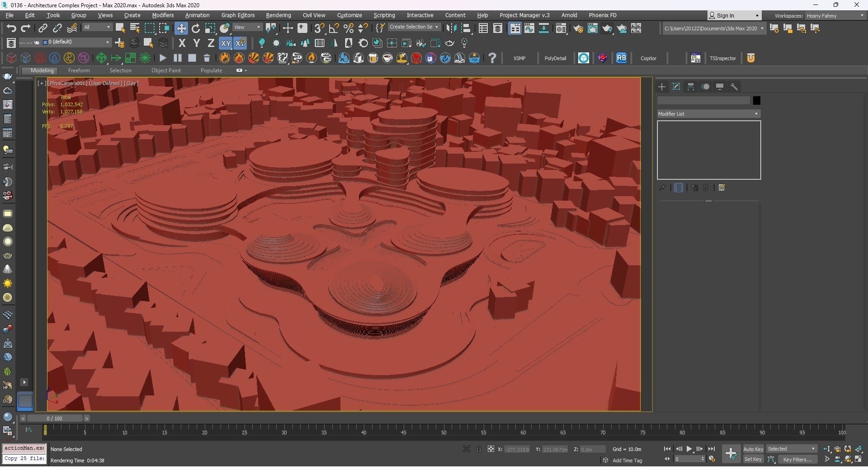Screen dimensions: 868x470
Task: Open the Render Setup teapot icon
Action: (578, 28)
